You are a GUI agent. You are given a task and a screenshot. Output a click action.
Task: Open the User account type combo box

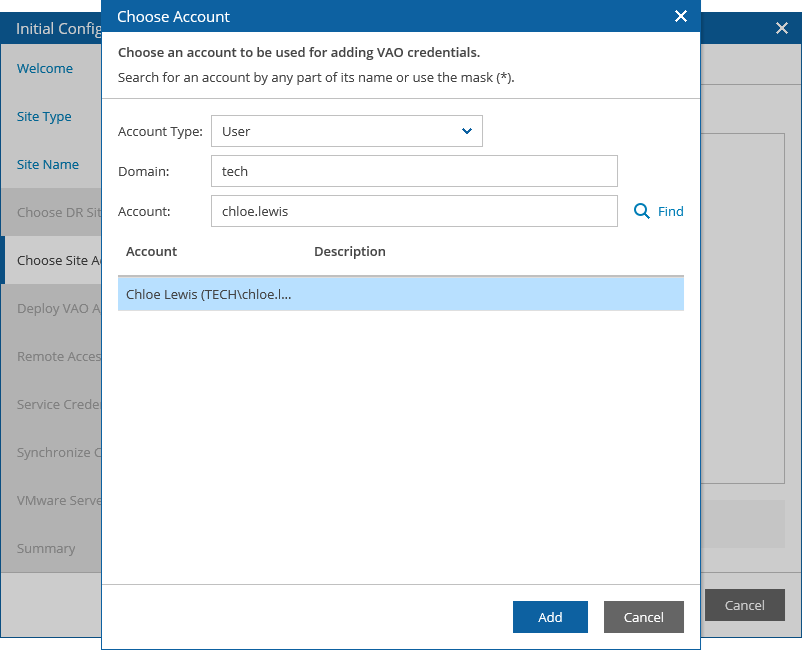pos(346,131)
